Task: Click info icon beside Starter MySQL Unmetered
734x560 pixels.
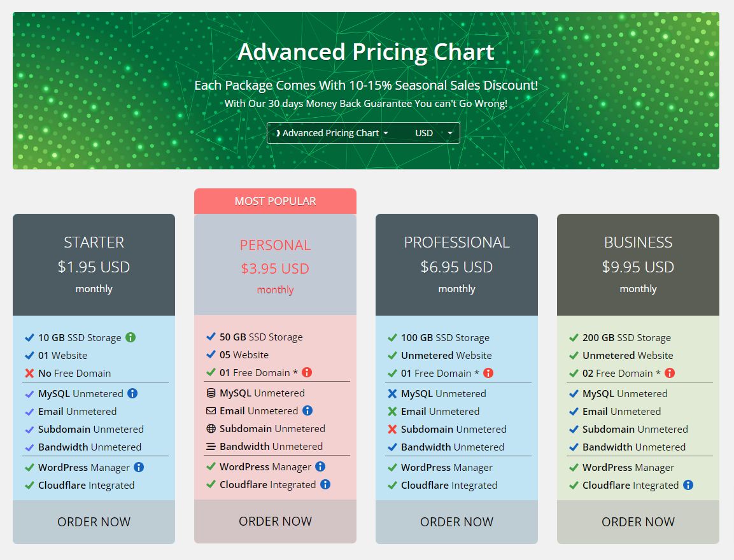Action: click(132, 393)
